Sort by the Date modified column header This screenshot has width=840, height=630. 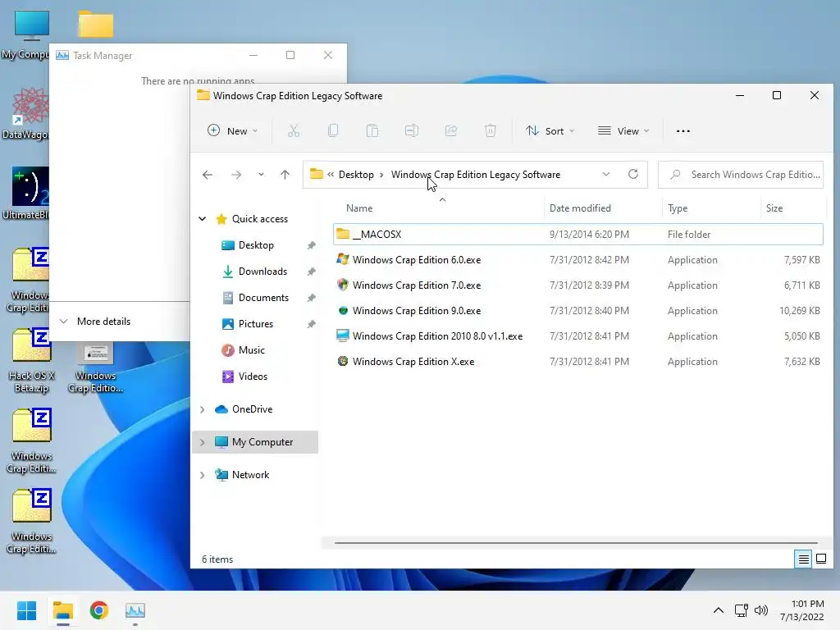point(580,208)
